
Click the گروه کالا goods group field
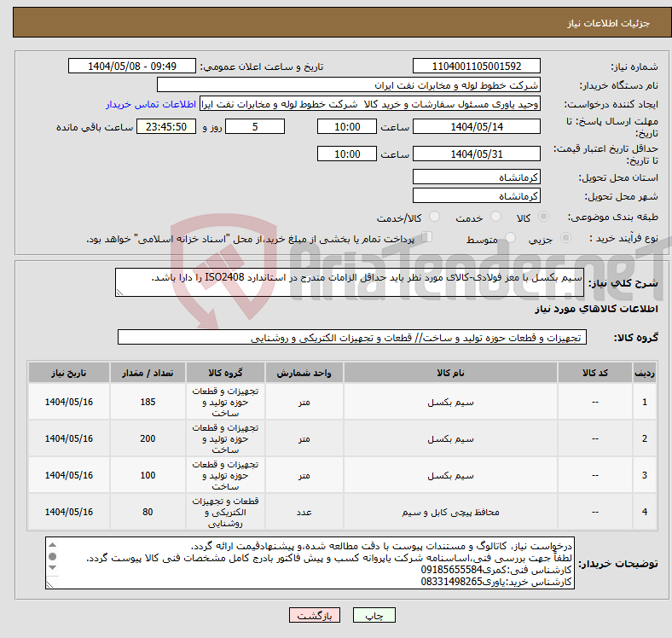[x=352, y=337]
